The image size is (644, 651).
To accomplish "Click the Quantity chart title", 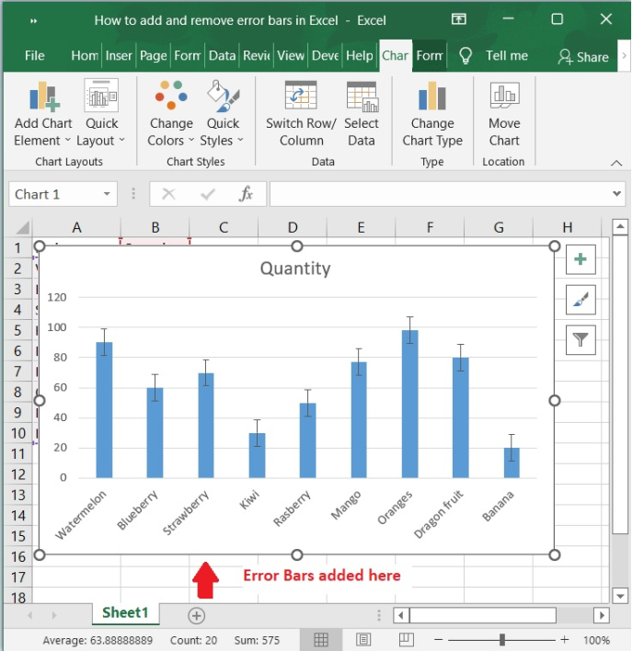I will pos(295,268).
